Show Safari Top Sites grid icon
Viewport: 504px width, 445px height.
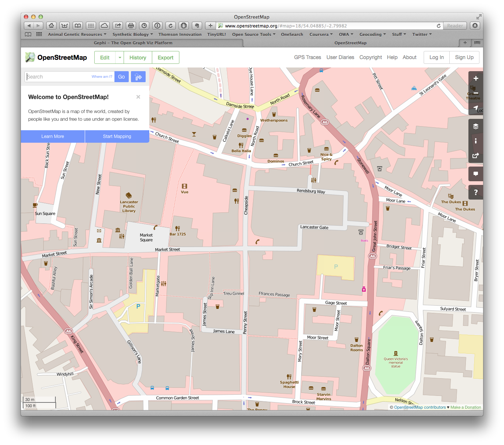point(91,26)
